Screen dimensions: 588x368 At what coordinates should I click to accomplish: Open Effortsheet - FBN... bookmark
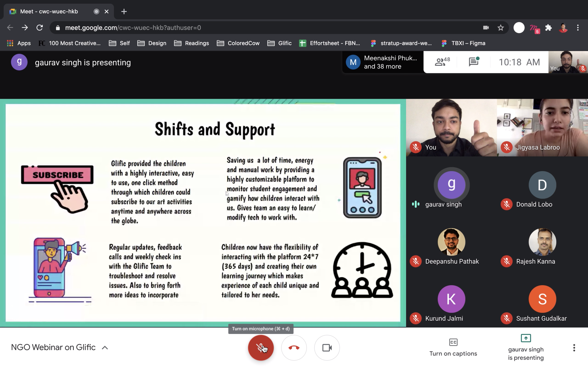[330, 43]
